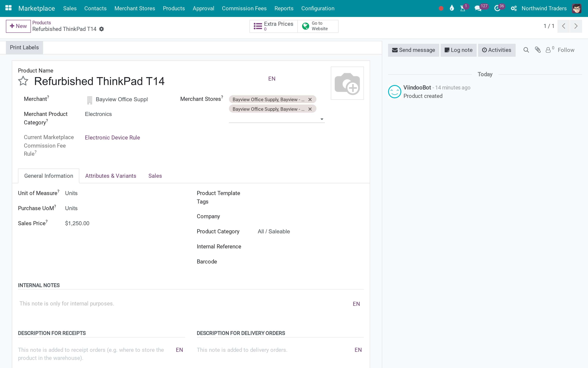This screenshot has height=368, width=588.
Task: Open the Commission Fees menu
Action: [x=244, y=8]
